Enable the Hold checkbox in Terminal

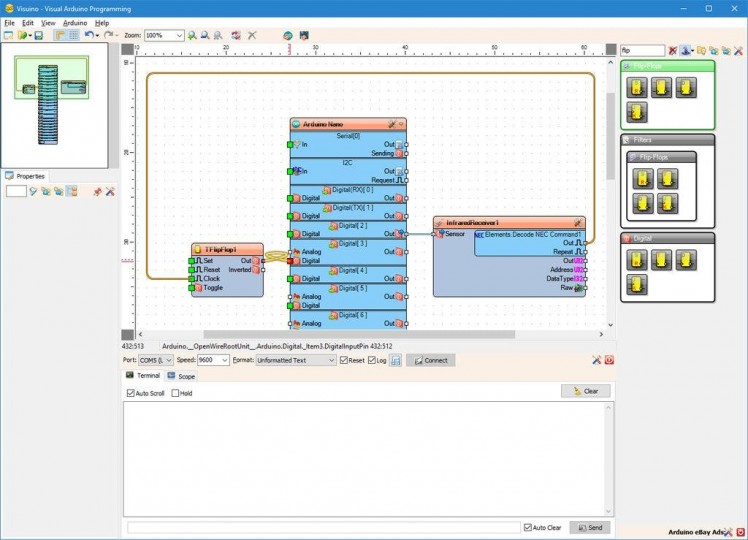(175, 393)
